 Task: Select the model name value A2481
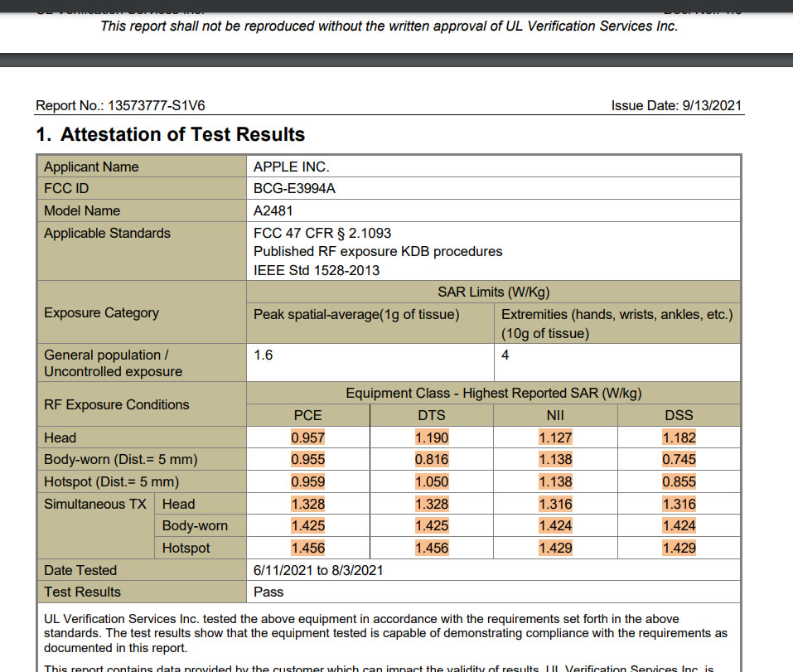pos(273,210)
